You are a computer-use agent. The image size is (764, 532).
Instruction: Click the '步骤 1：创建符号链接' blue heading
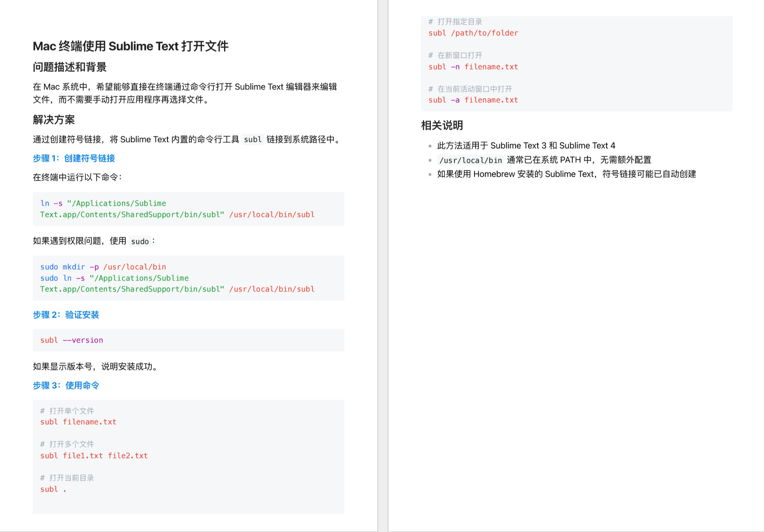click(74, 158)
